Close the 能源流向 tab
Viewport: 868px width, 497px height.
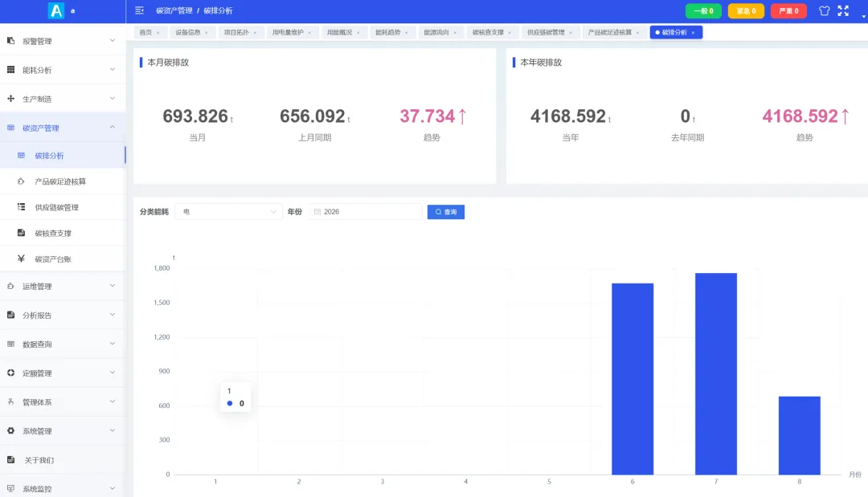(x=455, y=33)
